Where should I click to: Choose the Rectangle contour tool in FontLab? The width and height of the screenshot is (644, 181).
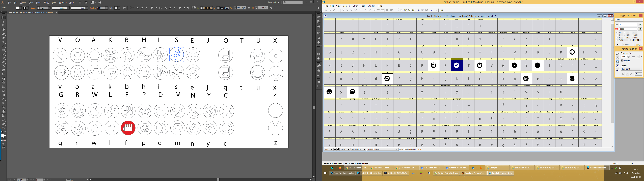tap(361, 10)
